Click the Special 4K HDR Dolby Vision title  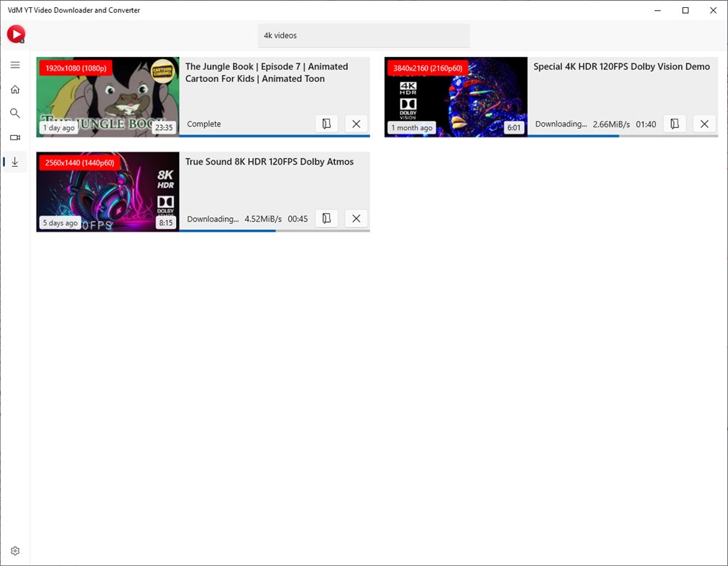coord(621,66)
